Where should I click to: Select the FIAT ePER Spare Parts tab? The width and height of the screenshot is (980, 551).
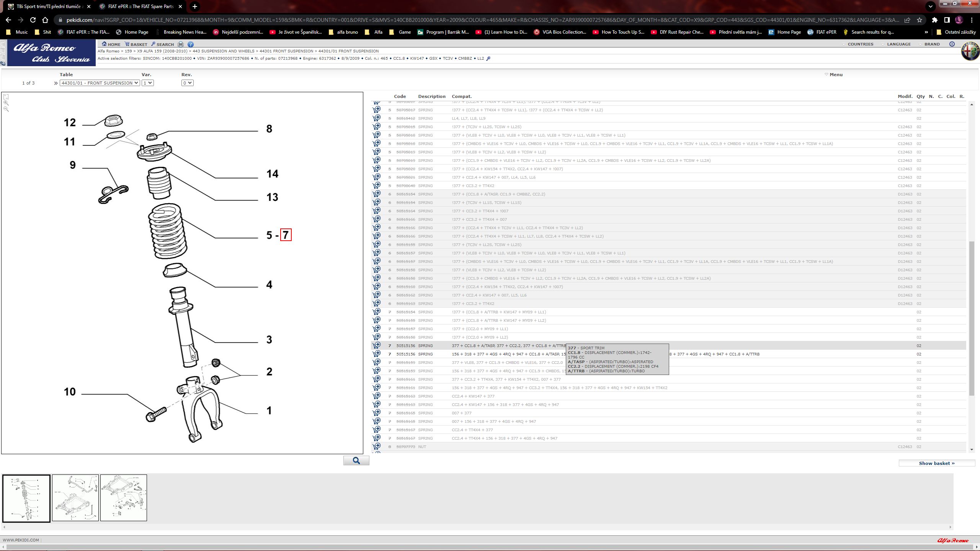(140, 7)
